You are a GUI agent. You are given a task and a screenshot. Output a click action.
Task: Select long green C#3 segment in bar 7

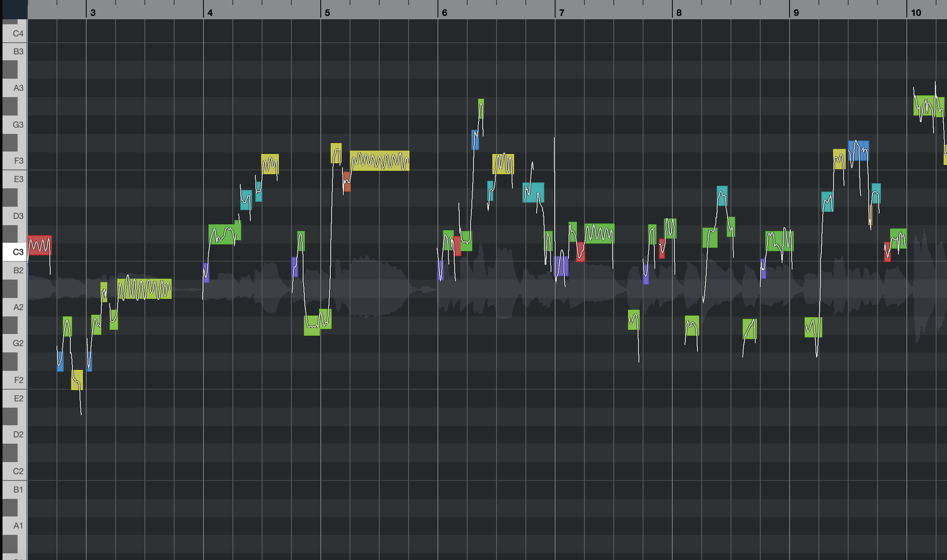[599, 234]
